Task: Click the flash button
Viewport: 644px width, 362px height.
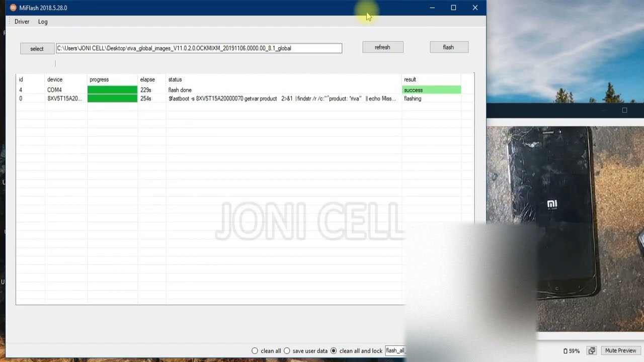Action: tap(449, 47)
